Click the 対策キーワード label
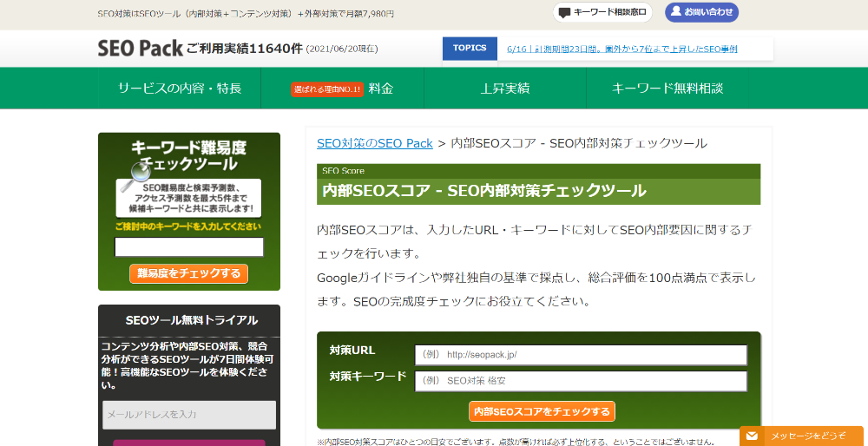 (x=368, y=377)
